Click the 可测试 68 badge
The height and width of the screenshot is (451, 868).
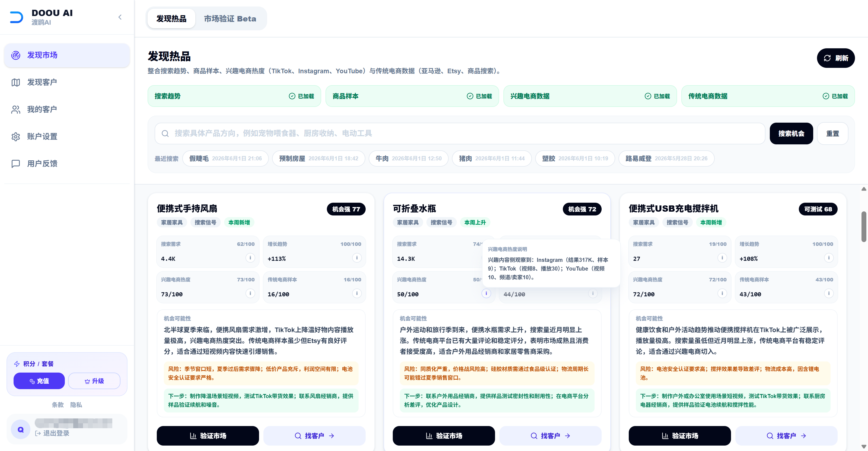[818, 209]
